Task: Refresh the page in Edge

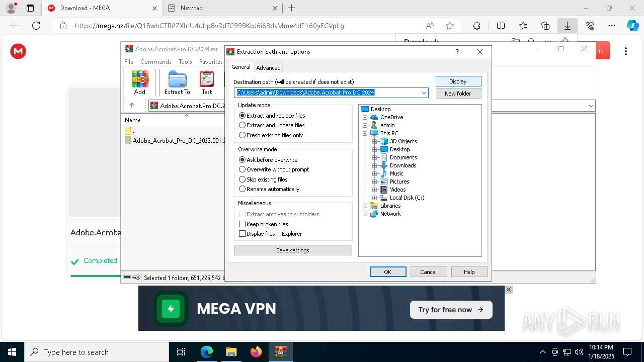Action: click(x=36, y=26)
